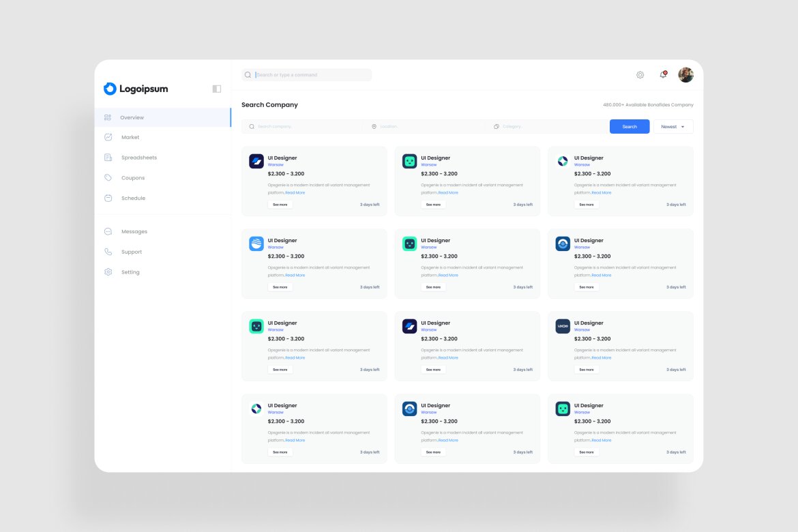Screen dimensions: 798x532
Task: Open Settings via the sidebar gear icon
Action: [108, 271]
